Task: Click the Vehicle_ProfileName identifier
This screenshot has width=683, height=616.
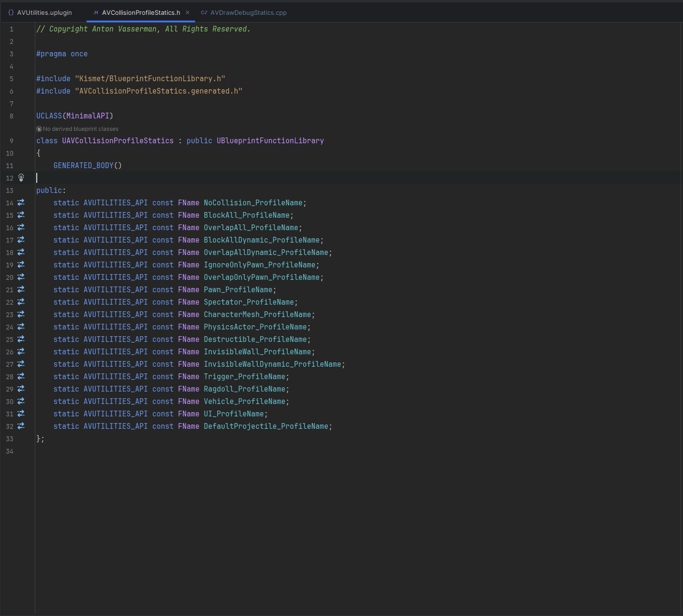Action: pos(244,402)
